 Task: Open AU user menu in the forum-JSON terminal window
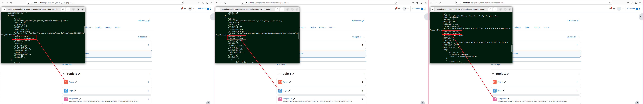click(191, 9)
